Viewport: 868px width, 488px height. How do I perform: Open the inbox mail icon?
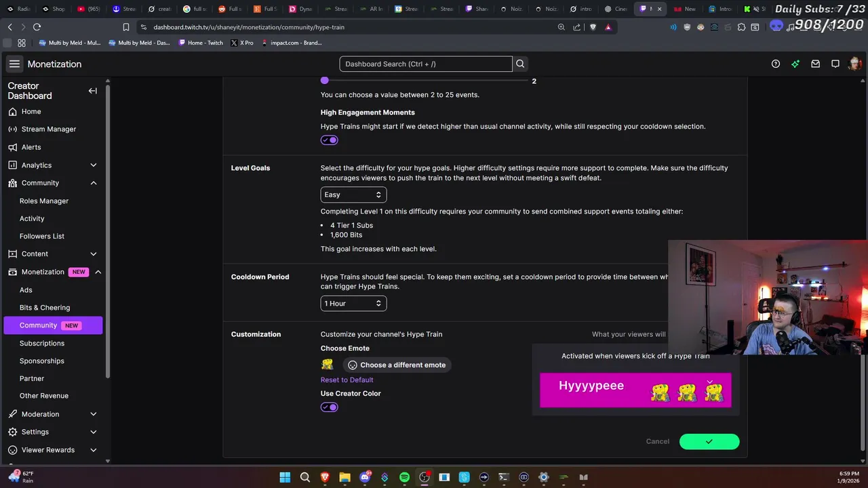816,64
